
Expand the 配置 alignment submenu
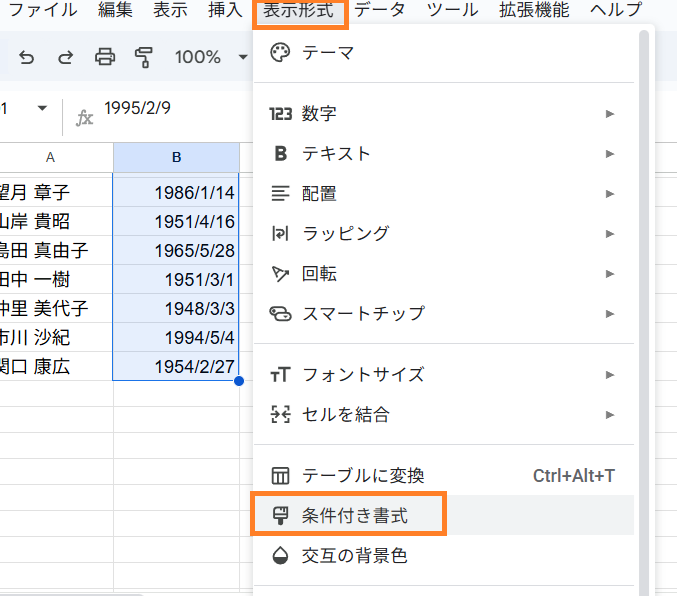[320, 194]
